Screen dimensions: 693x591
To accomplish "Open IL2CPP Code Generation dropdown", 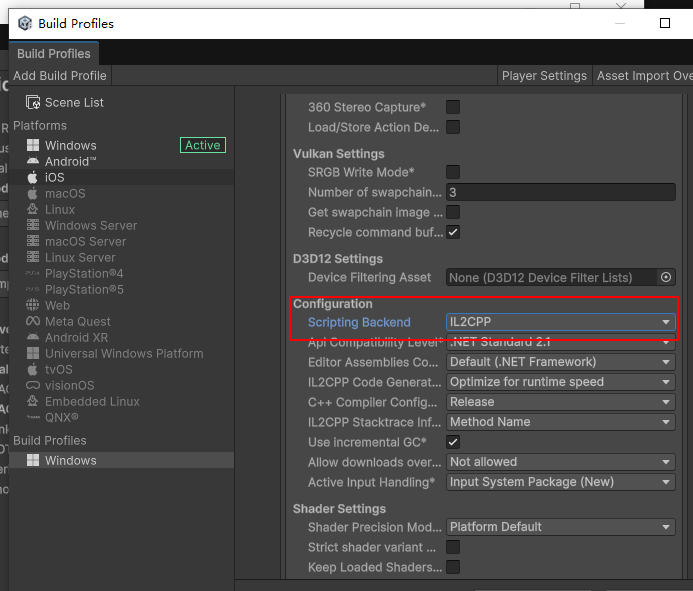I will point(560,382).
